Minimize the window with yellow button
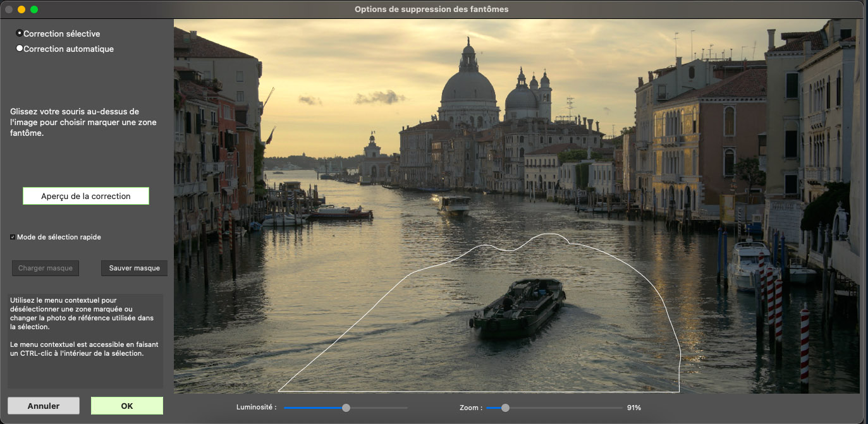The image size is (868, 424). (21, 9)
